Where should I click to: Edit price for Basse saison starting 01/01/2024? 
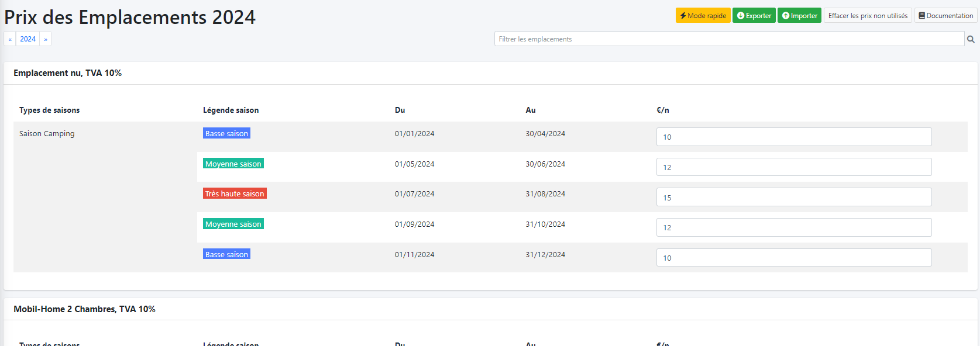click(793, 137)
